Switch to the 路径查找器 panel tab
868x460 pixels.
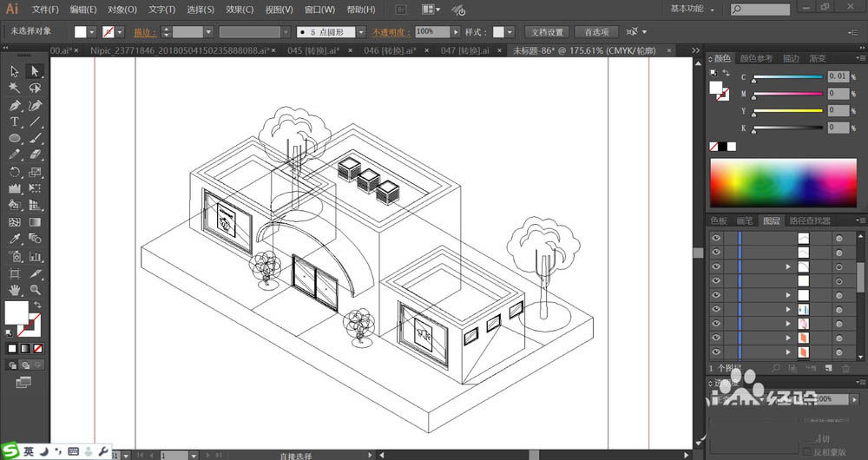(x=810, y=220)
